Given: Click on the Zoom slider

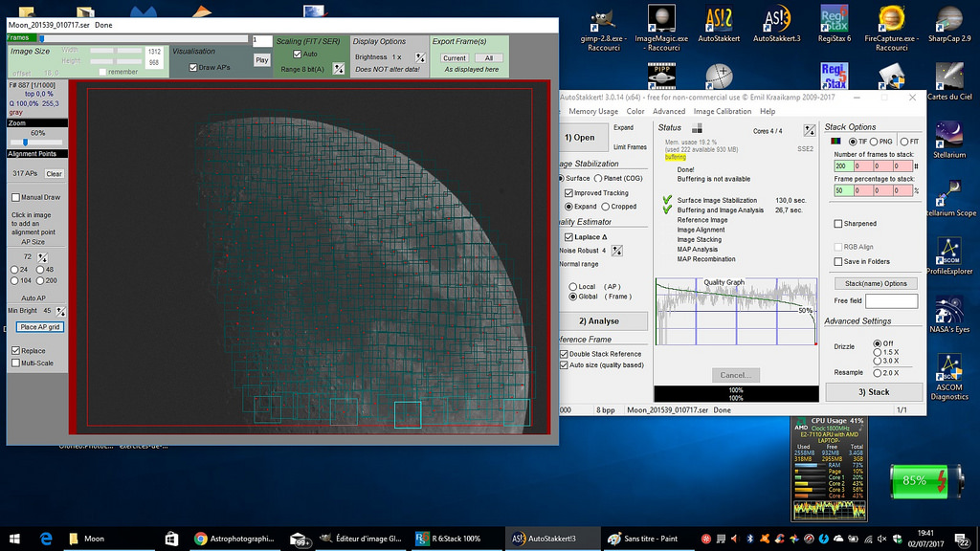Looking at the screenshot, I should coord(25,143).
